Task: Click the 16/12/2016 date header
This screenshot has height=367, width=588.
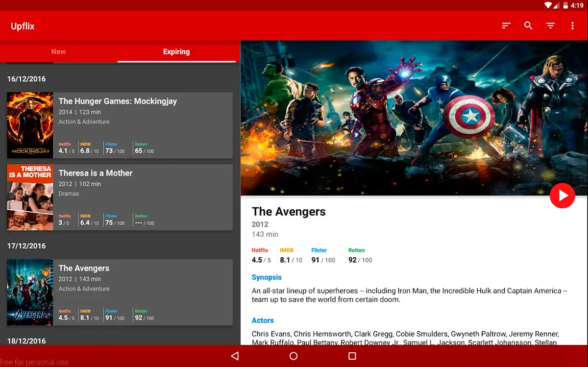Action: pos(26,79)
